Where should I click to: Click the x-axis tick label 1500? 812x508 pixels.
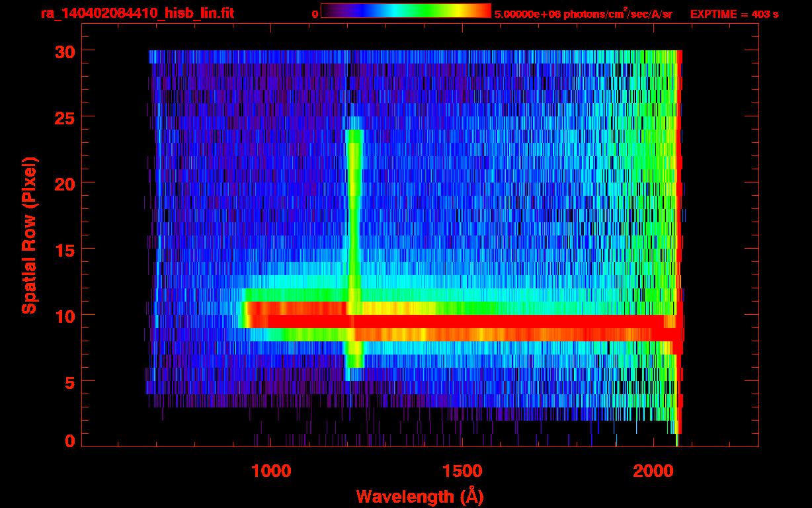pyautogui.click(x=462, y=471)
